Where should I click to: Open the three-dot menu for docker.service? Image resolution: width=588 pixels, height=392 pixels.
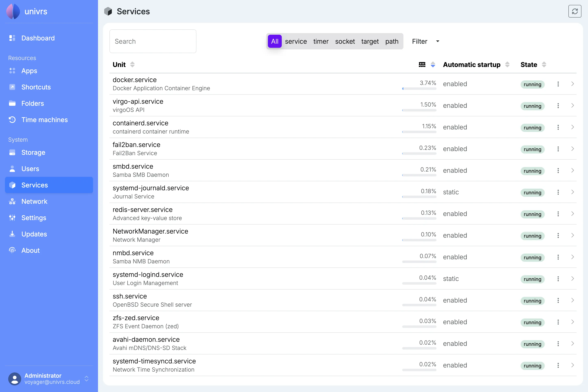pyautogui.click(x=558, y=84)
